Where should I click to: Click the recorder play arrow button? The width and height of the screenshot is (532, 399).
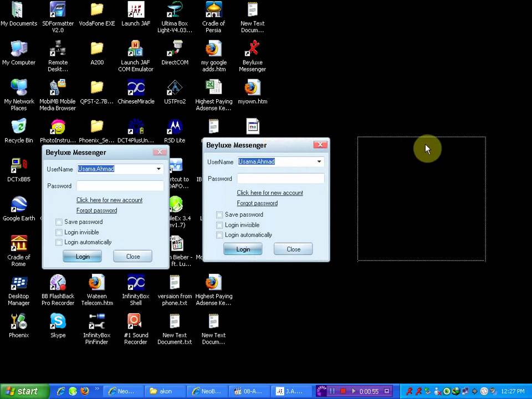354,391
